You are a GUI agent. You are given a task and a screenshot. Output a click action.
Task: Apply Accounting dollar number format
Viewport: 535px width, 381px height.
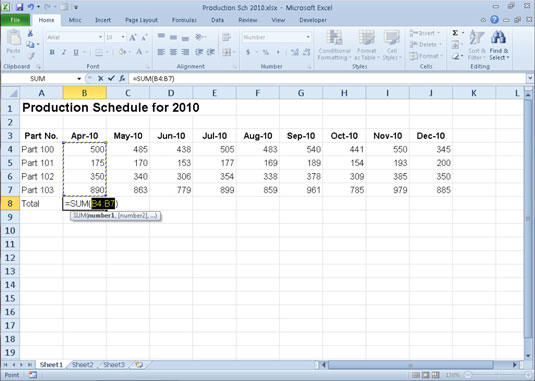click(x=248, y=52)
